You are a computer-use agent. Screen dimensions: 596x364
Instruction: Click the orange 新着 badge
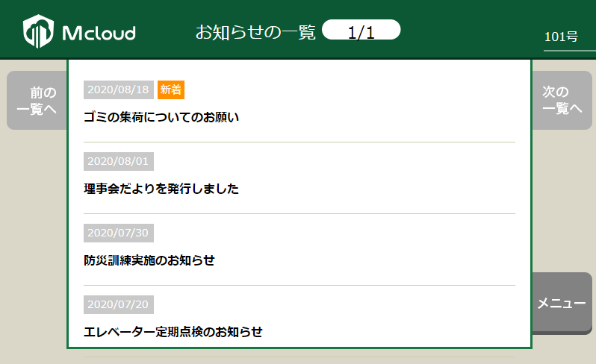tap(171, 90)
